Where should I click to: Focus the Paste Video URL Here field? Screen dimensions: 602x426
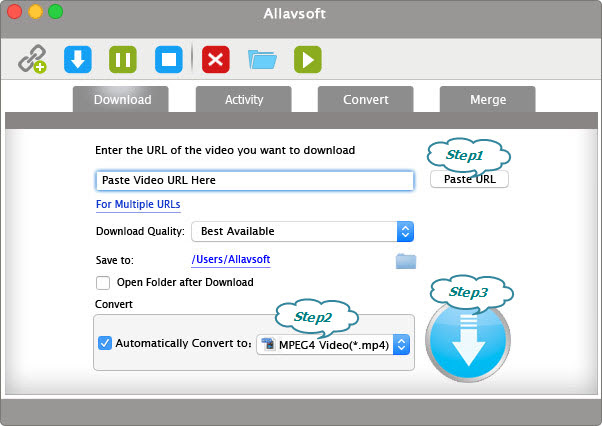pos(255,180)
